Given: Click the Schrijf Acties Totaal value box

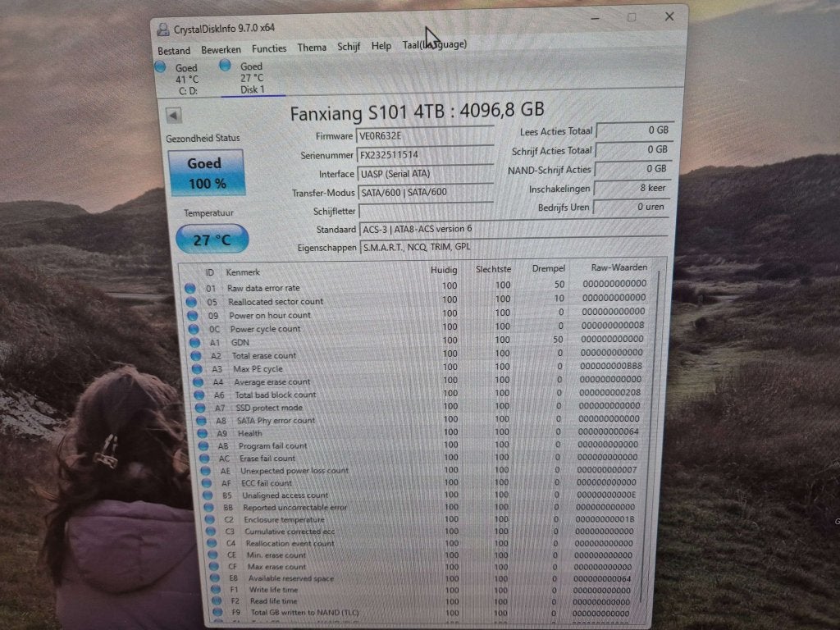Looking at the screenshot, I should [634, 149].
